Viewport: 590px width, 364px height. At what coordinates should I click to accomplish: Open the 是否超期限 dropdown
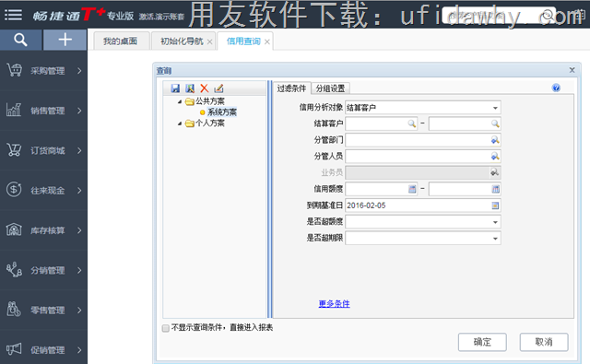tap(495, 239)
